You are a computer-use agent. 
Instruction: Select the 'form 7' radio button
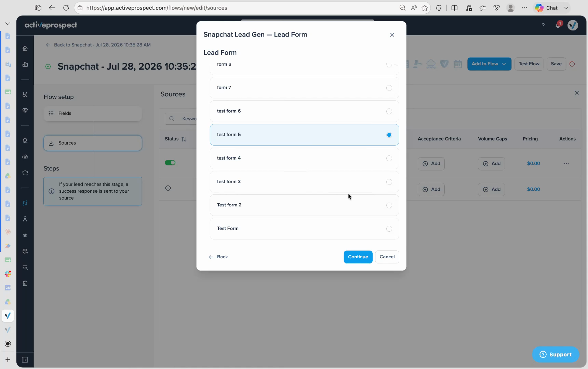(389, 88)
